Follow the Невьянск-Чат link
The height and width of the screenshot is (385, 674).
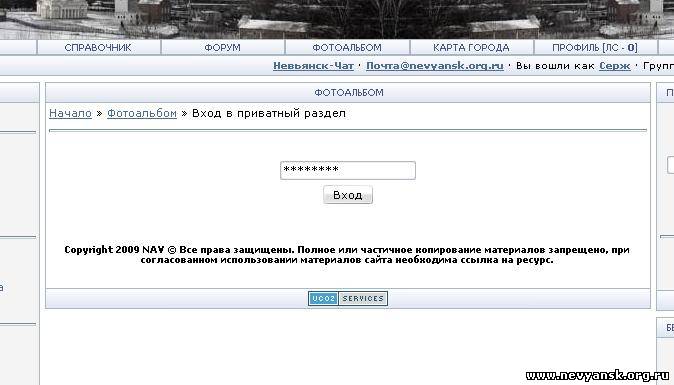(x=313, y=66)
